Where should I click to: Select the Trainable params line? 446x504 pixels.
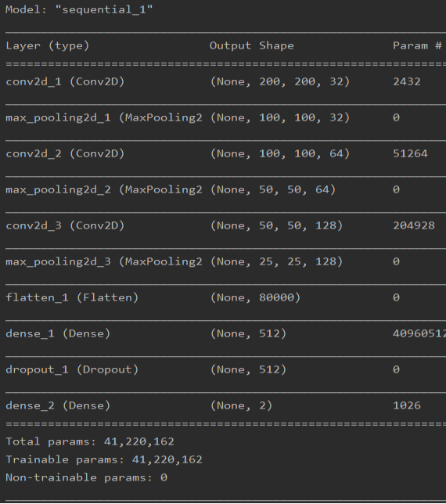tap(104, 459)
